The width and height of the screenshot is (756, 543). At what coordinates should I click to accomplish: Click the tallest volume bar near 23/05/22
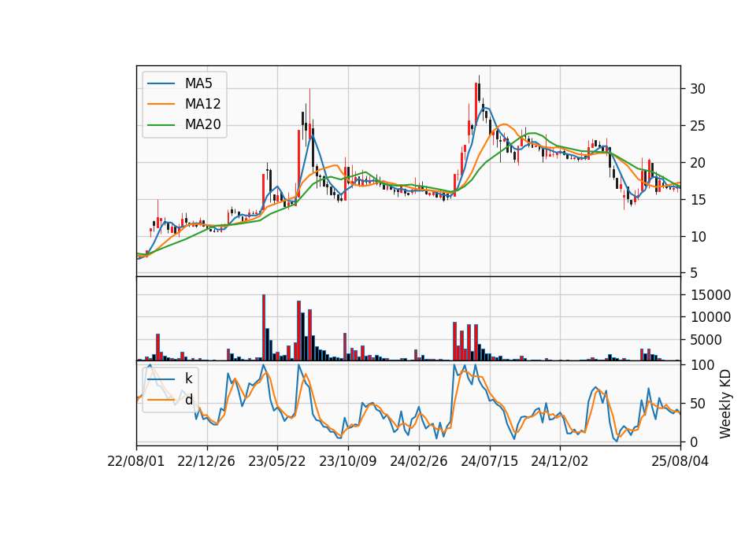[264, 327]
